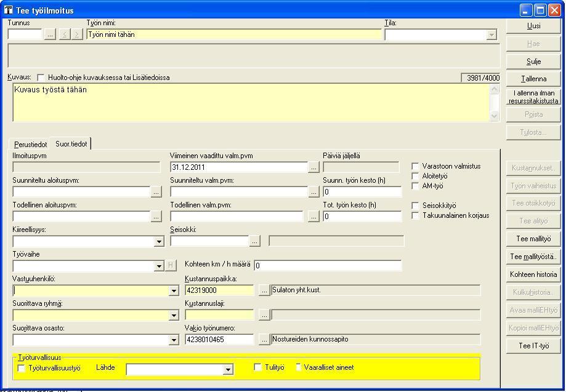Click Tee mallityöstä.. button
Image resolution: width=566 pixels, height=392 pixels.
[533, 257]
